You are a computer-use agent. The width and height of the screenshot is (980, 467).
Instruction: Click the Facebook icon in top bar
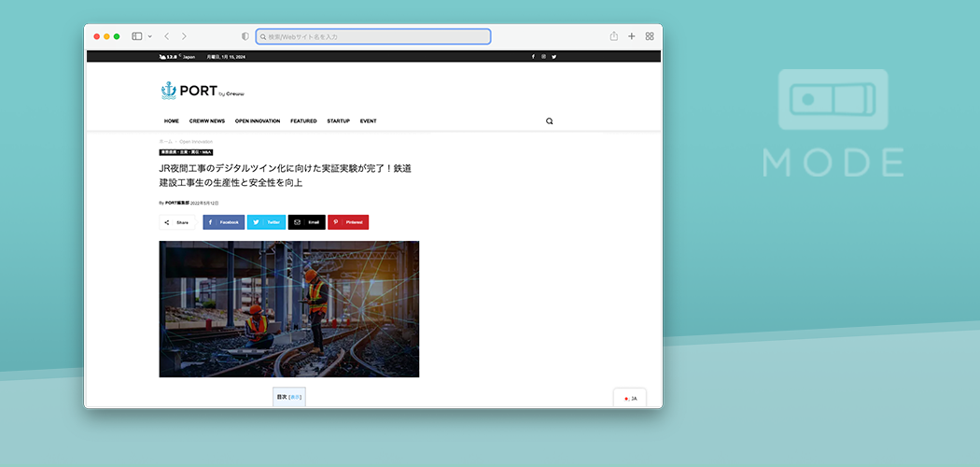click(x=533, y=56)
